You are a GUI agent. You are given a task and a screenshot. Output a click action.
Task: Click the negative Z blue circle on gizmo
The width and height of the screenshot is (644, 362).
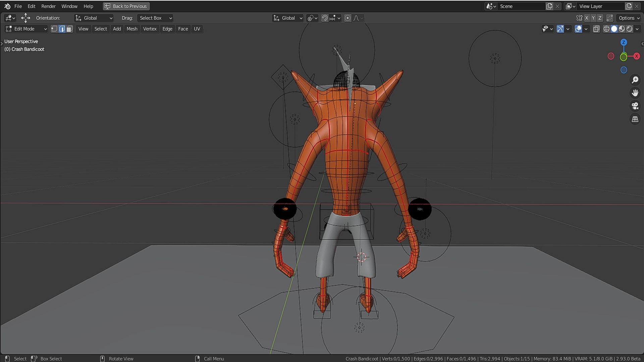point(624,70)
